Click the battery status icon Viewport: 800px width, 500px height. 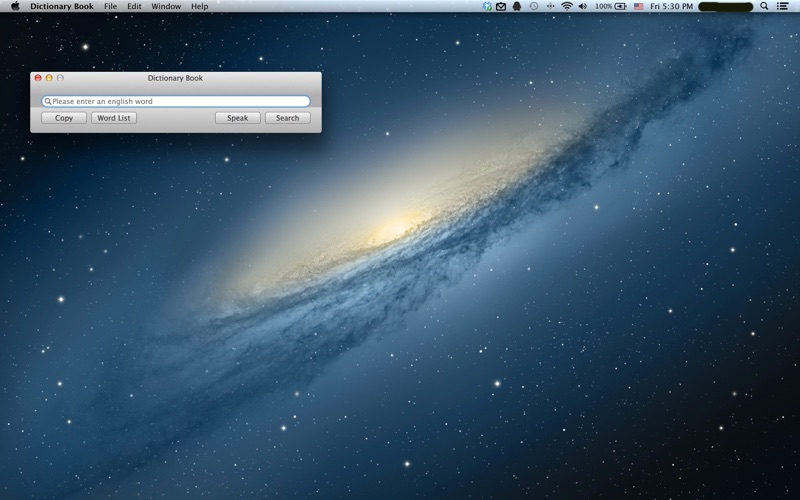[620, 6]
